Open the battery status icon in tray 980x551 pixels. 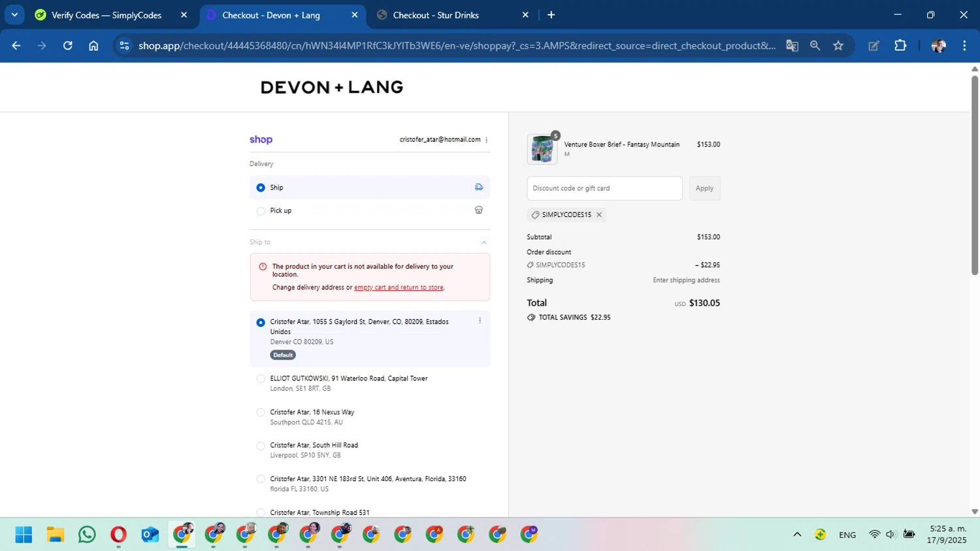click(x=909, y=535)
